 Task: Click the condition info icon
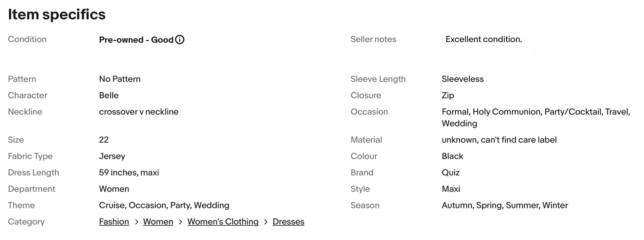click(180, 40)
